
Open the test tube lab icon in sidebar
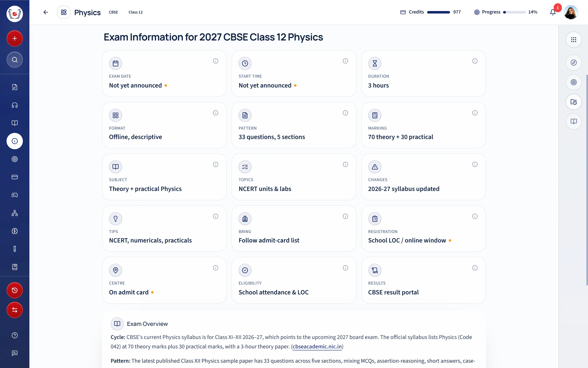14,249
